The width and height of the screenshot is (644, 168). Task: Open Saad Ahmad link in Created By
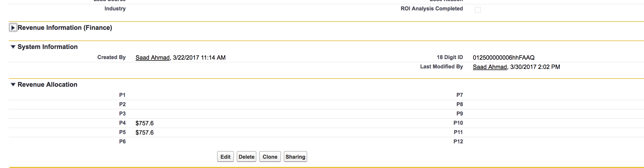click(x=153, y=58)
